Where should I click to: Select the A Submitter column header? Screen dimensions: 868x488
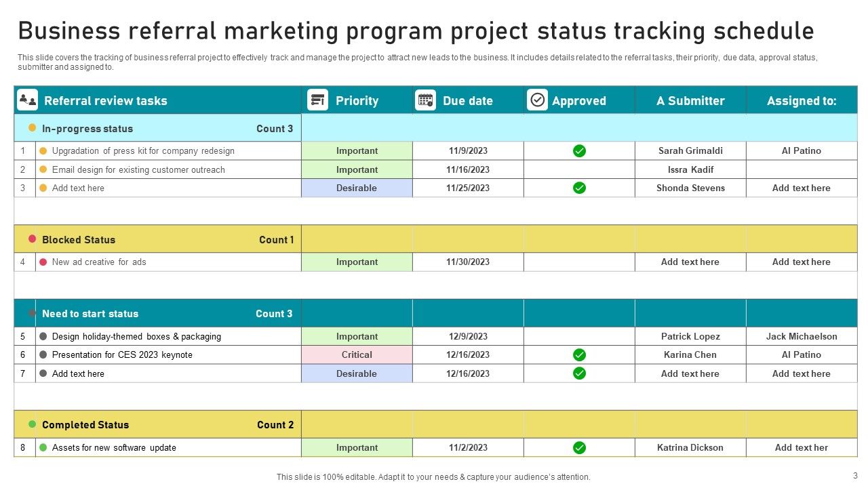click(690, 100)
